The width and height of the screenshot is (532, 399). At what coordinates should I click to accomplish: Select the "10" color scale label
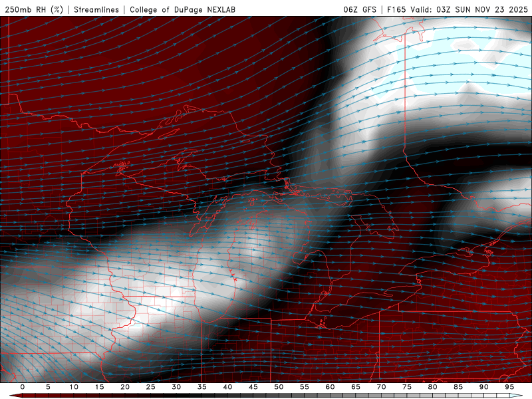[x=74, y=387]
